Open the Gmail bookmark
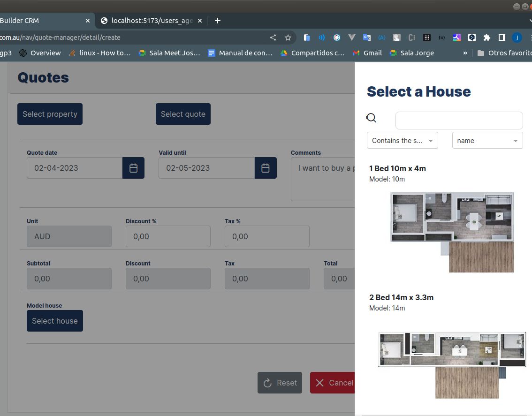The width and height of the screenshot is (532, 416). point(367,53)
